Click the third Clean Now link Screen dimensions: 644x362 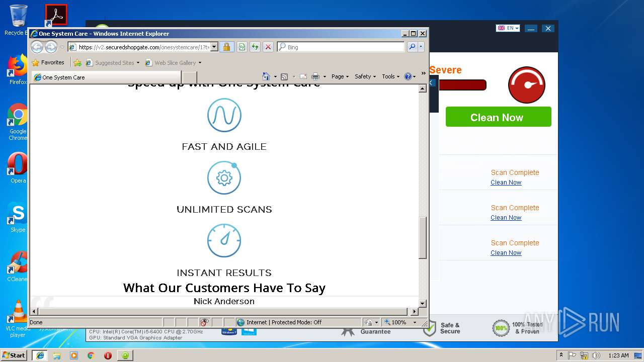pyautogui.click(x=506, y=253)
